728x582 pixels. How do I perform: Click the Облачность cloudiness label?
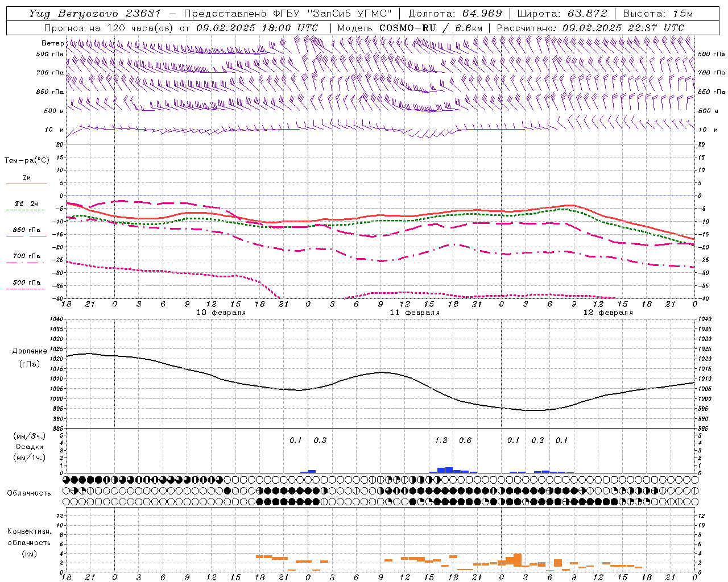[x=29, y=493]
